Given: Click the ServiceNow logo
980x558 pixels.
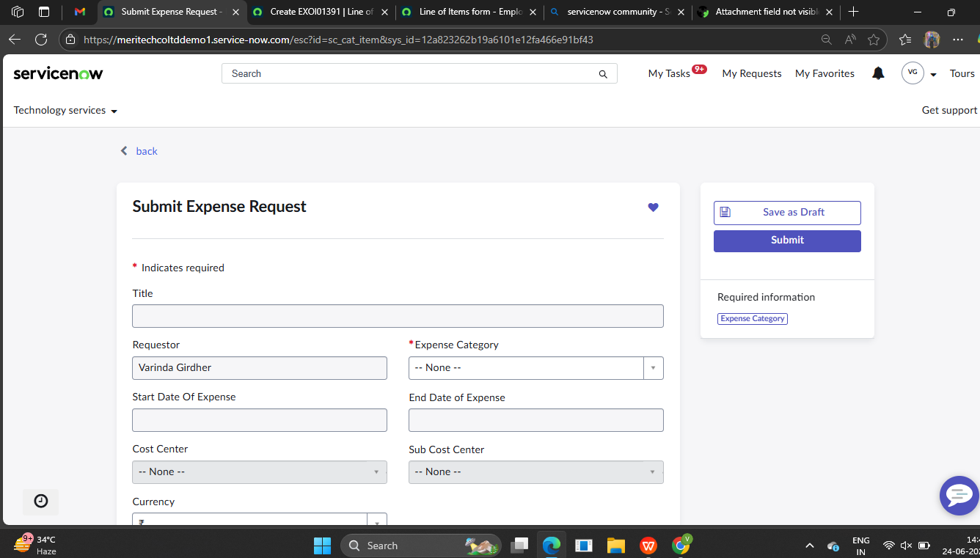Looking at the screenshot, I should click(58, 73).
